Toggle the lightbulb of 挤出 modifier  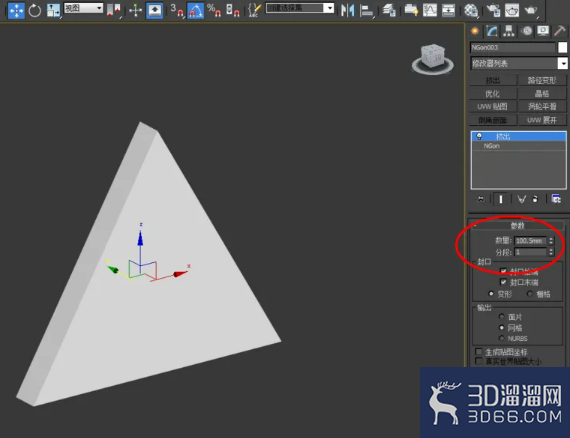click(479, 136)
